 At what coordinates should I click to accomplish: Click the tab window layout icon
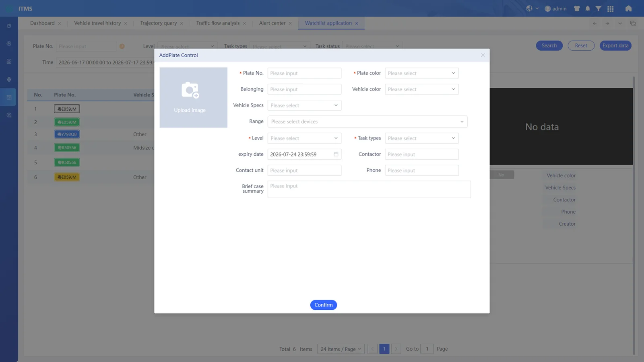click(x=633, y=23)
